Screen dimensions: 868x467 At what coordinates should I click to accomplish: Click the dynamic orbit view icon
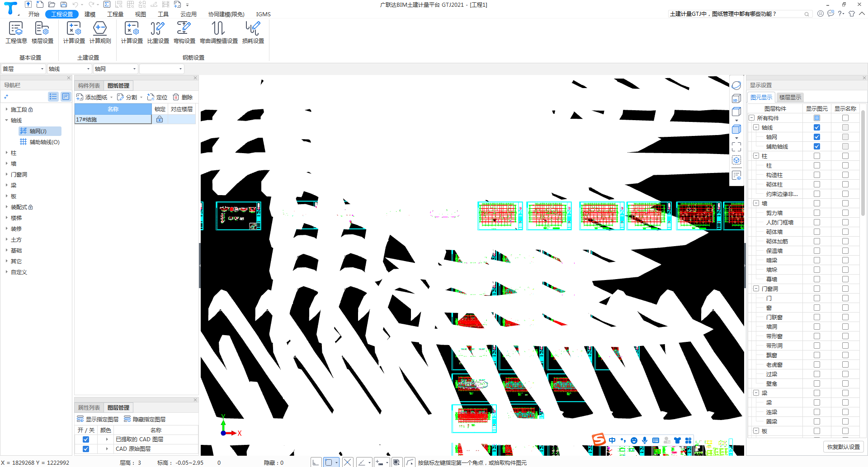pos(736,85)
